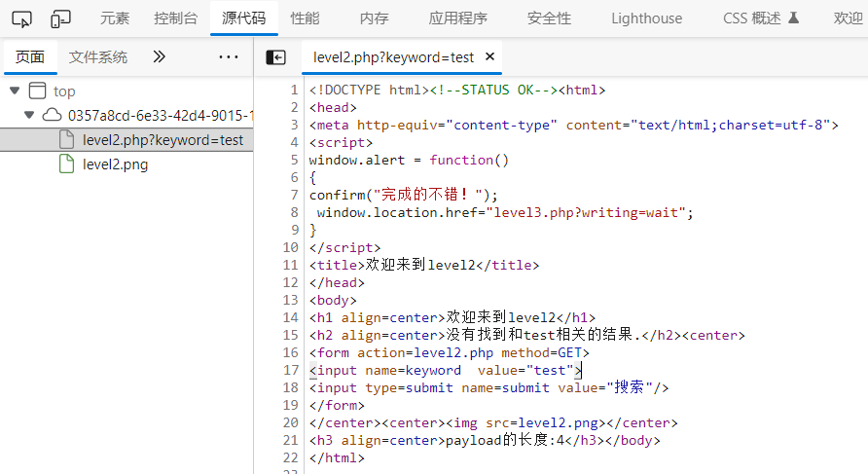Select the 源代码 (Sources) tab
Viewport: 868px width, 474px height.
pos(243,18)
